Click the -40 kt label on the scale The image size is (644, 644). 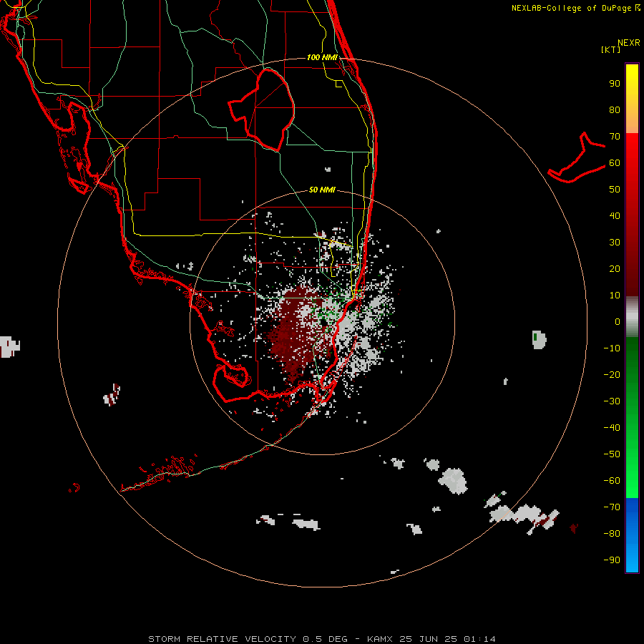(612, 428)
